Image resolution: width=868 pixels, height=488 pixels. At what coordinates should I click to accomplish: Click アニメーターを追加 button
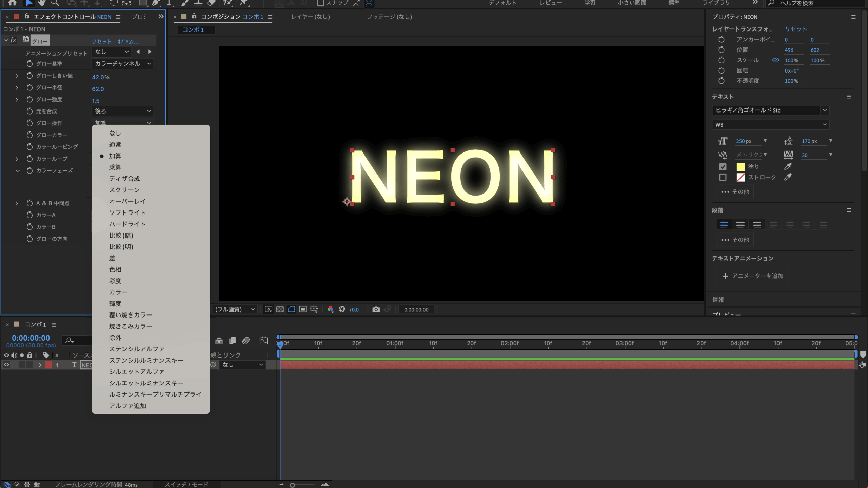[x=752, y=276]
